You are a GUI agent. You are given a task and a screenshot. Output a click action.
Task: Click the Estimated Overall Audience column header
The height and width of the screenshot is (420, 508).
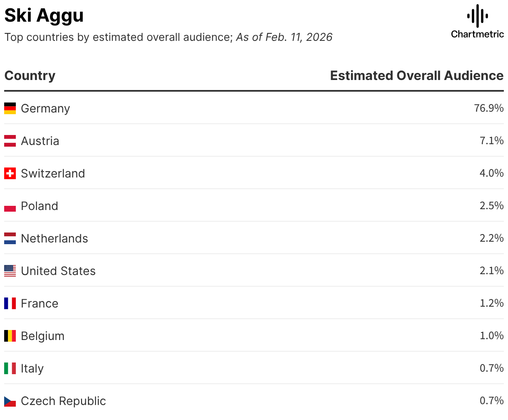coord(416,76)
